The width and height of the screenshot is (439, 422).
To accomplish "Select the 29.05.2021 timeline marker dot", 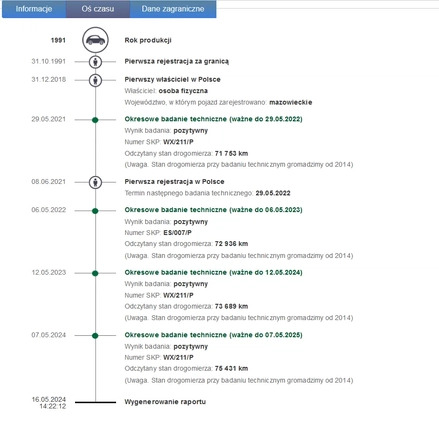I will pyautogui.click(x=95, y=120).
